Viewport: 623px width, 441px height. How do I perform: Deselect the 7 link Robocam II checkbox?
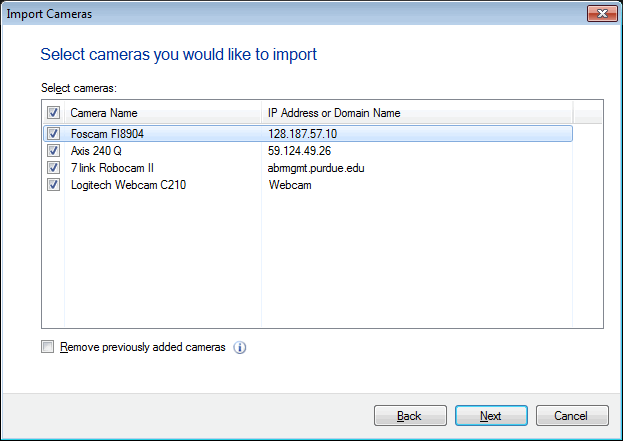(53, 167)
